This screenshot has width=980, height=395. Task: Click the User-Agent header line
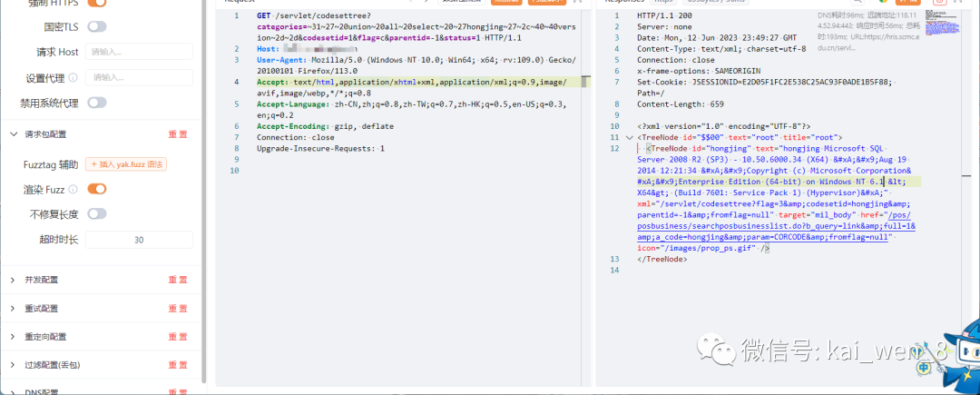pos(416,65)
